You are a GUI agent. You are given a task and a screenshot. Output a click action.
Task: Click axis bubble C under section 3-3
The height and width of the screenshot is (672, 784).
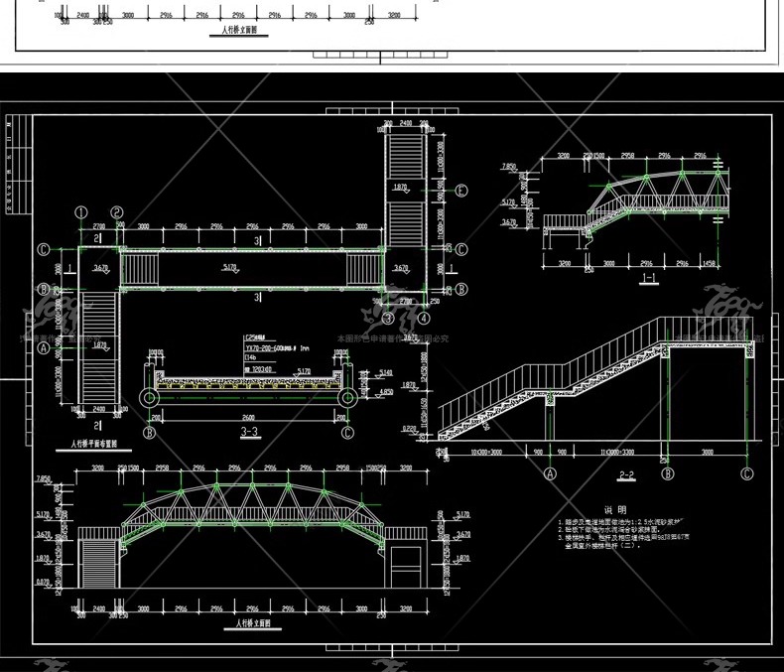point(347,433)
